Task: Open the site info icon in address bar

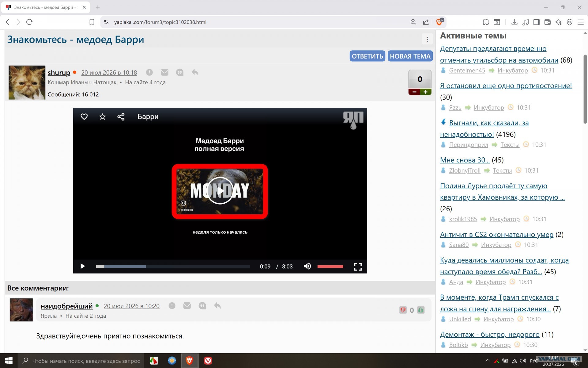Action: point(106,22)
